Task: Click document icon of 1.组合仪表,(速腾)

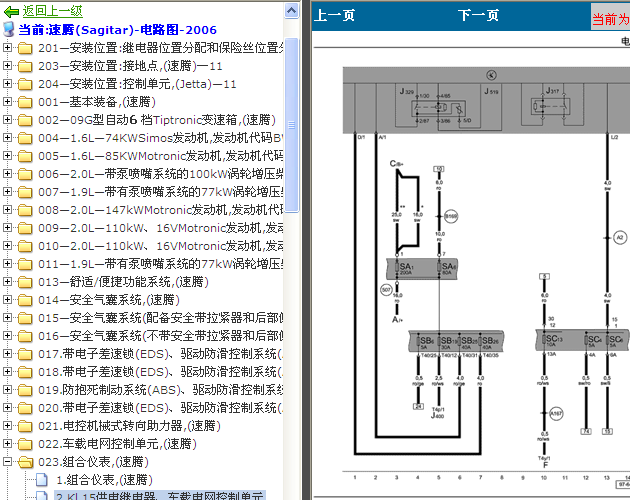Action: [x=42, y=480]
